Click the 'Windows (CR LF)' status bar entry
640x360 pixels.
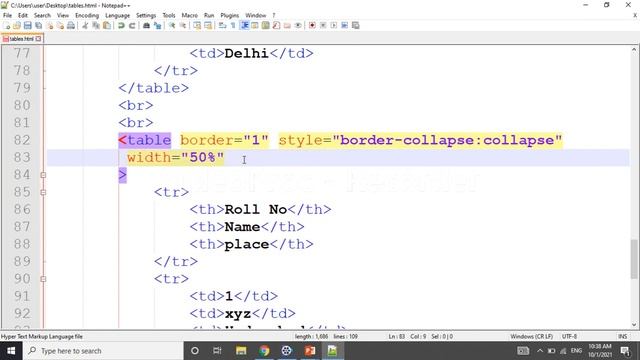pyautogui.click(x=531, y=337)
